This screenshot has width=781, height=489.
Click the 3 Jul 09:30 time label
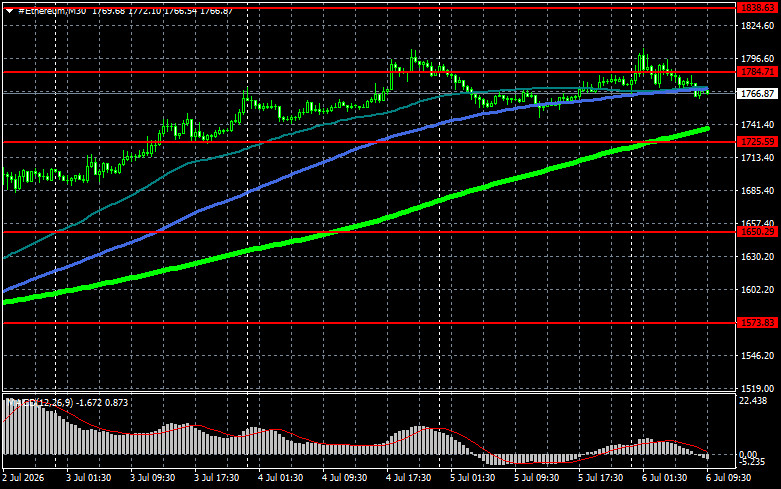click(152, 478)
